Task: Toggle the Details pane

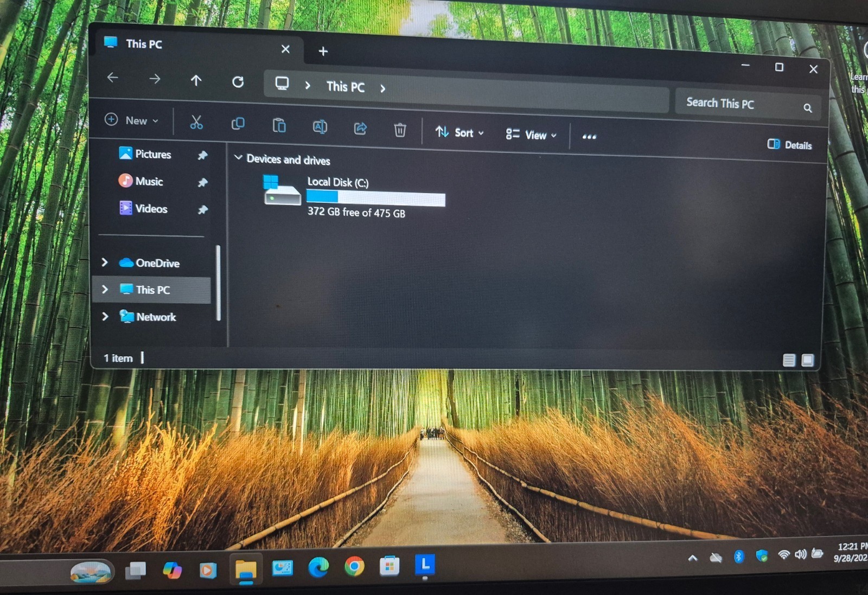Action: (789, 145)
